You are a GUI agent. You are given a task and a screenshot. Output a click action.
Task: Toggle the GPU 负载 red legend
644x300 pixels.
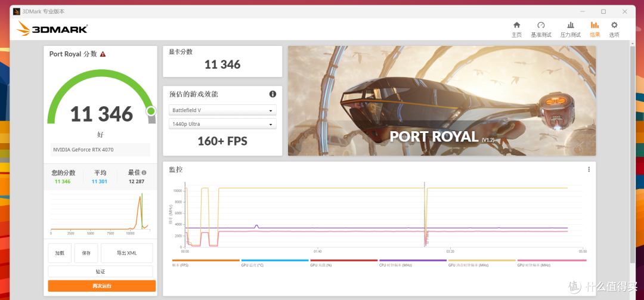pyautogui.click(x=344, y=262)
